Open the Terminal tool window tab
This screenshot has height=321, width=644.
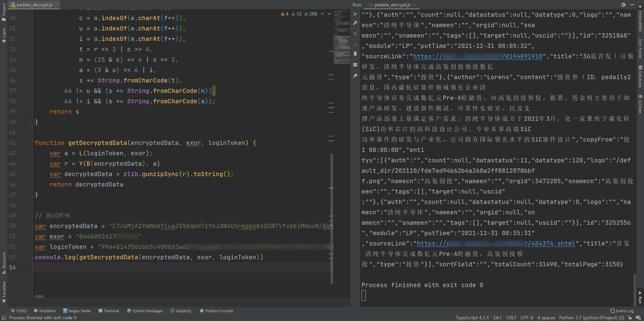[x=109, y=311]
